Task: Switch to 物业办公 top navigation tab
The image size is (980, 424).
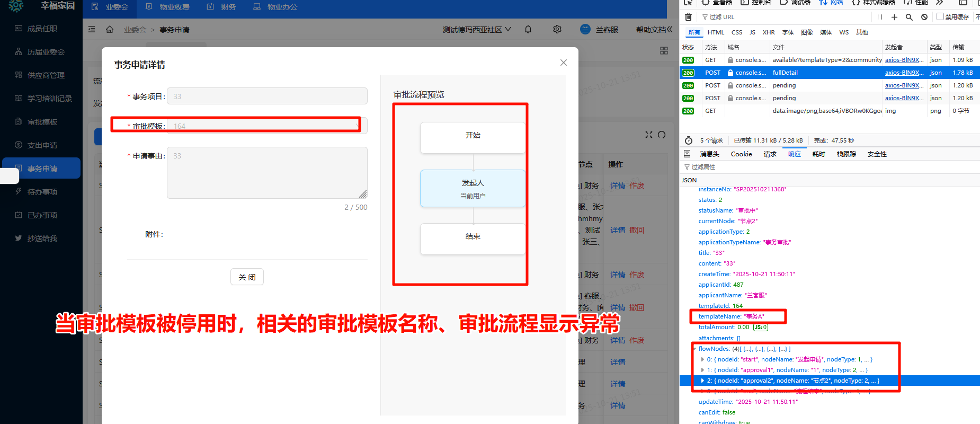Action: 275,7
